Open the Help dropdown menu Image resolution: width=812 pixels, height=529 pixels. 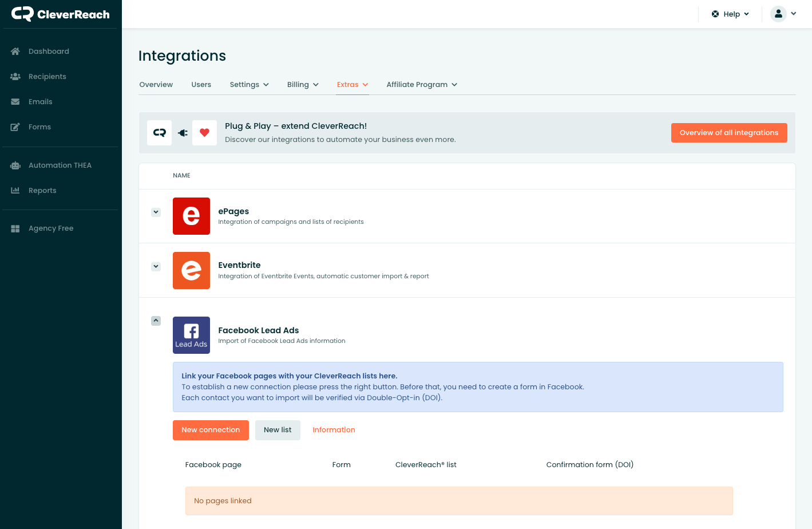(x=730, y=14)
